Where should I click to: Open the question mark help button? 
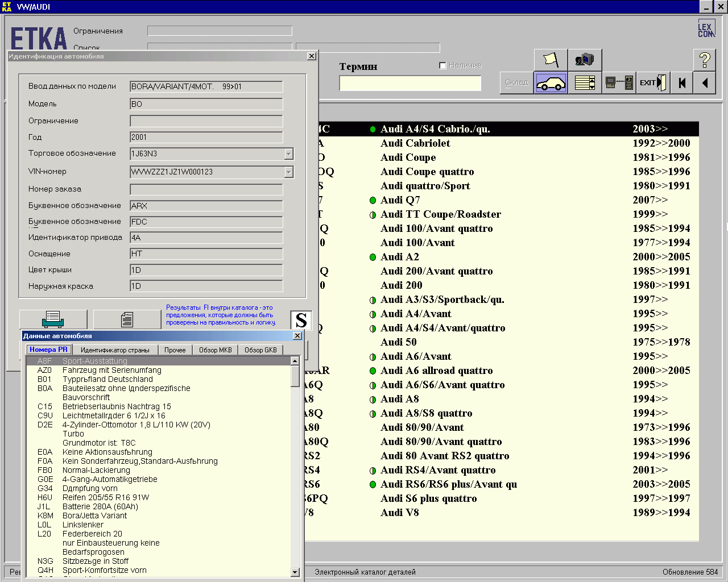click(x=705, y=60)
